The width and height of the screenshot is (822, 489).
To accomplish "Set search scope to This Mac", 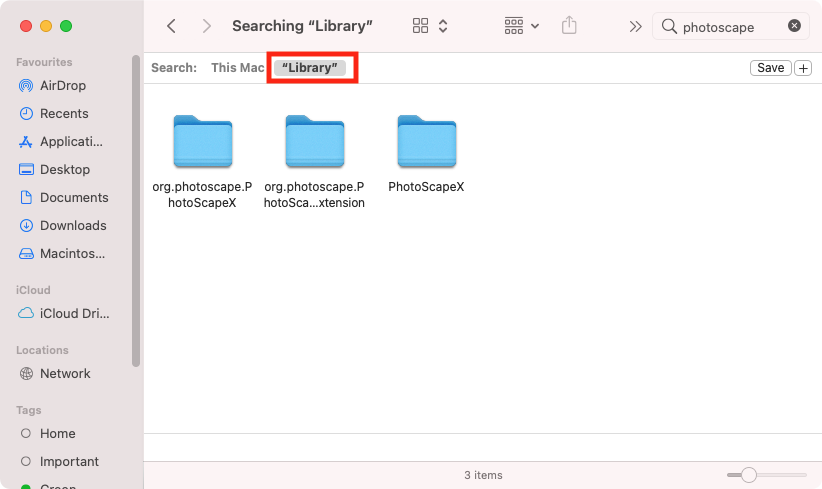I will (x=237, y=68).
